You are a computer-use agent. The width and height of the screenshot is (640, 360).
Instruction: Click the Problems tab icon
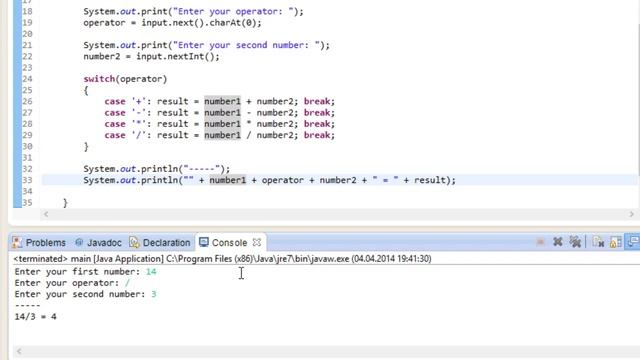coord(17,242)
